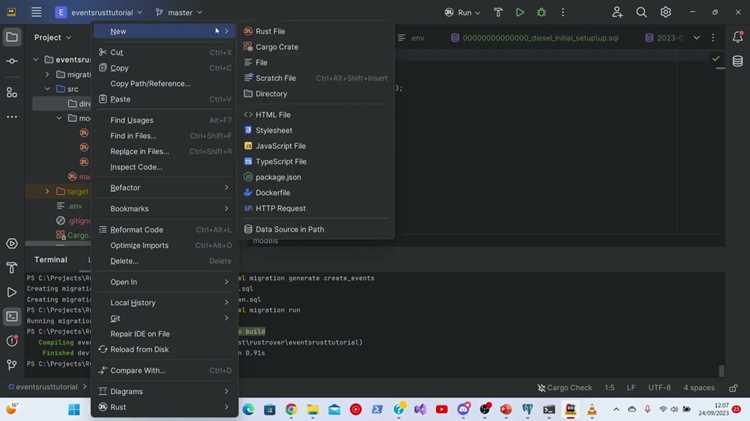Choose Delete from the context menu
Image resolution: width=750 pixels, height=421 pixels.
coord(165,261)
